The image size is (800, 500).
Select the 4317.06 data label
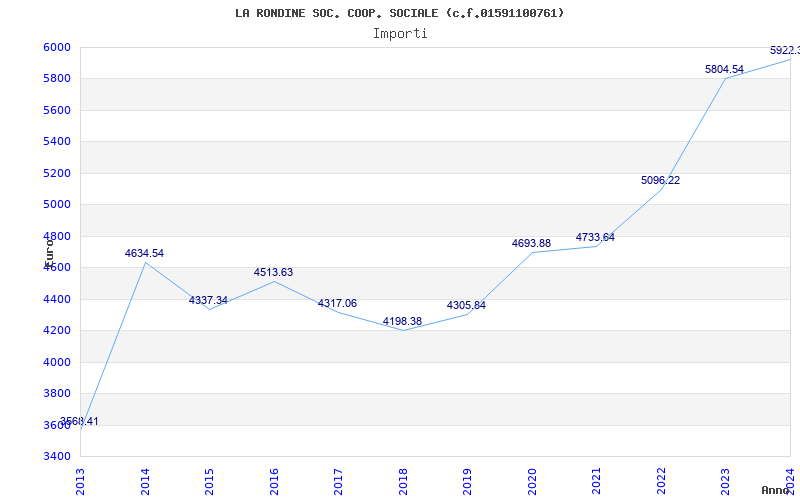point(337,304)
